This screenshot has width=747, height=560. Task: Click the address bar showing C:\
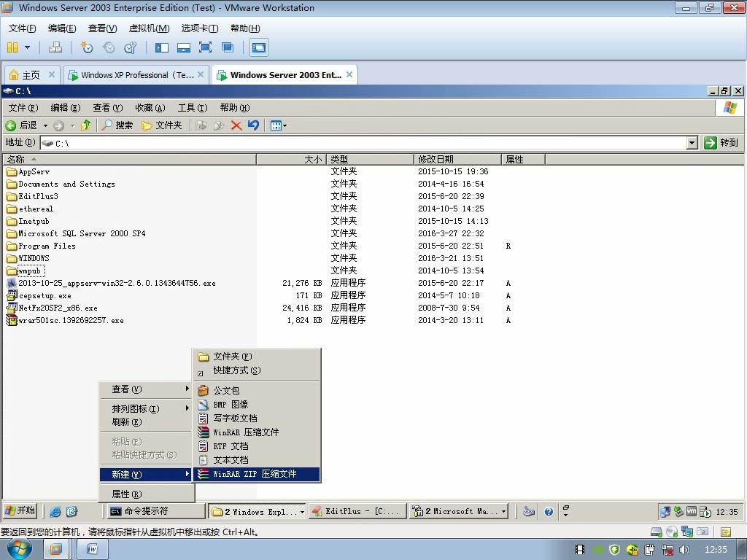tap(364, 143)
